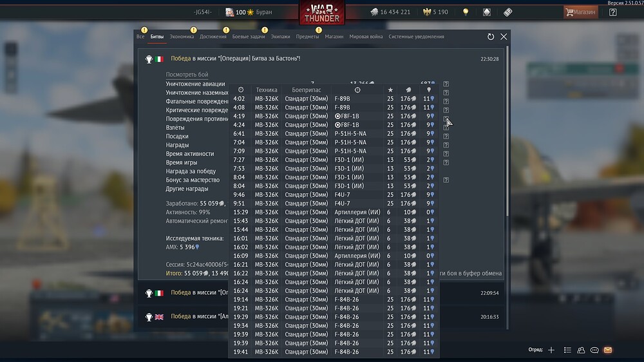
Task: Open the orange mail envelope icon
Action: coord(608,350)
